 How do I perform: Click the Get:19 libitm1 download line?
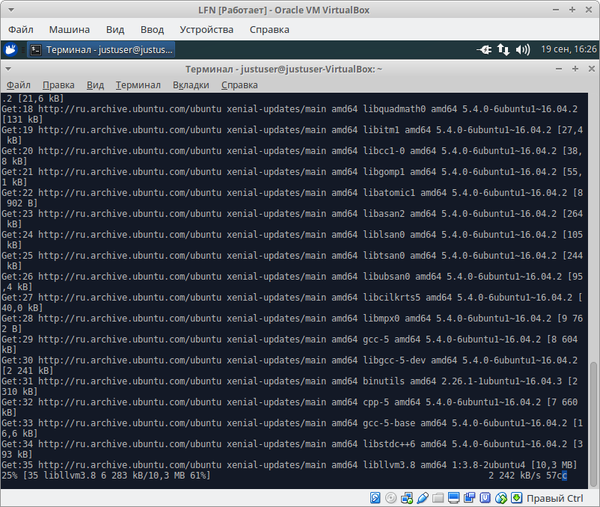click(x=292, y=135)
